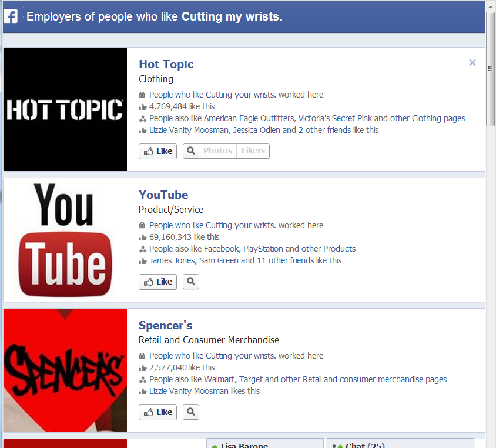
Task: Click the YouTube logo thumbnail
Action: pyautogui.click(x=65, y=240)
